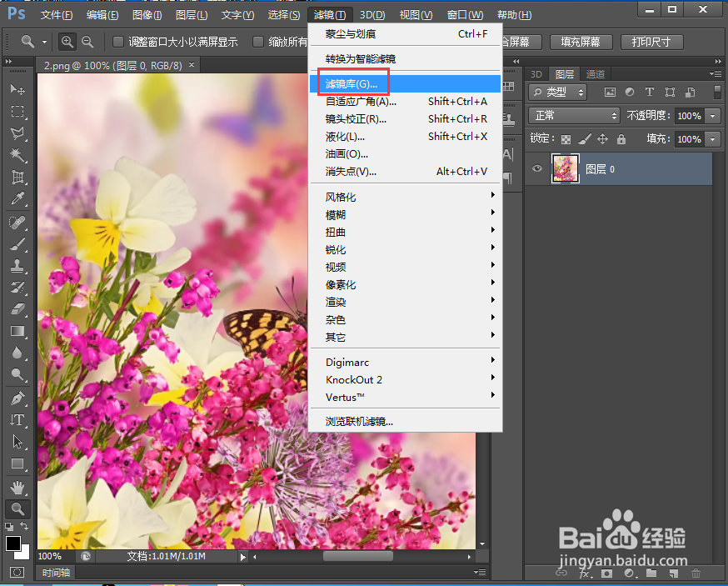Image resolution: width=728 pixels, height=586 pixels.
Task: Expand 风格化 filter submenu
Action: (x=405, y=197)
